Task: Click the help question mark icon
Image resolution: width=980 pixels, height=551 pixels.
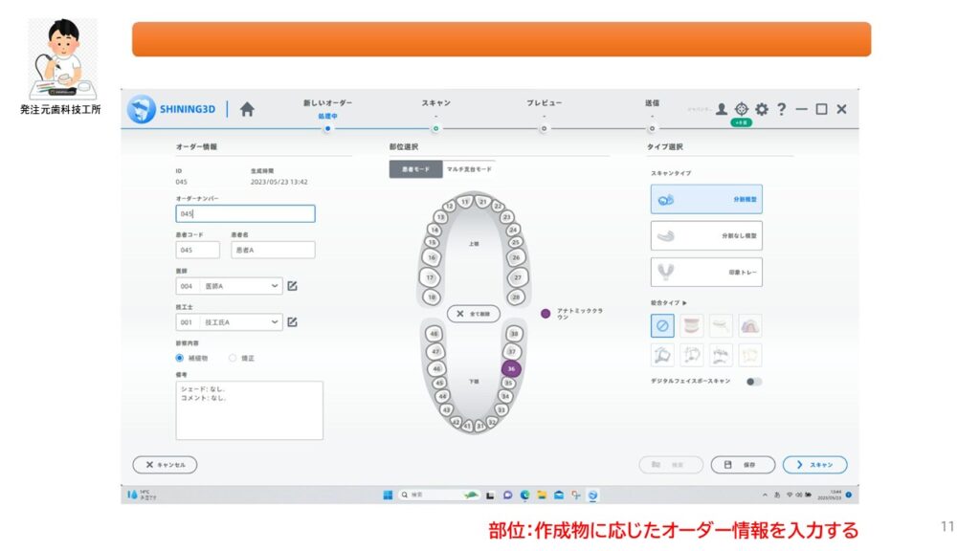Action: click(782, 109)
